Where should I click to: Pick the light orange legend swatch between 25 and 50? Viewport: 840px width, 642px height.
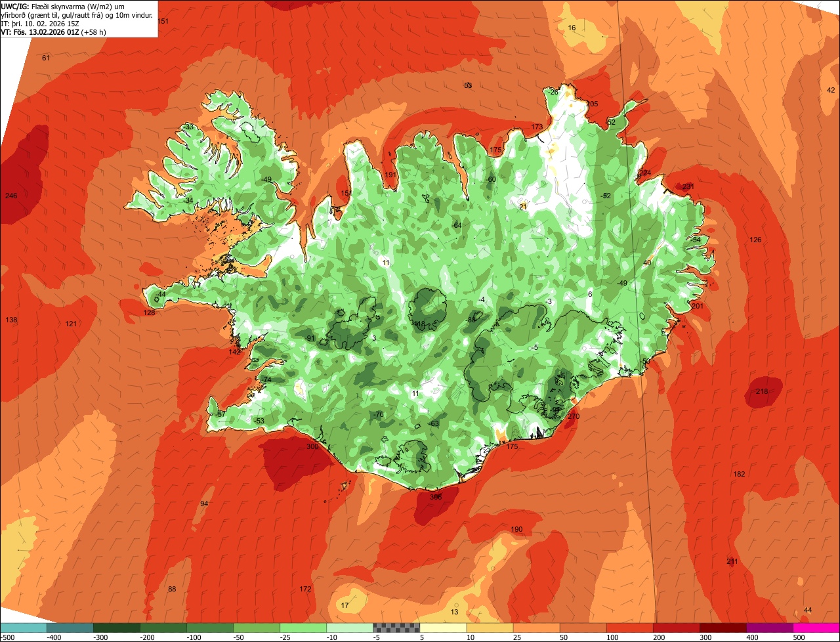point(536,628)
